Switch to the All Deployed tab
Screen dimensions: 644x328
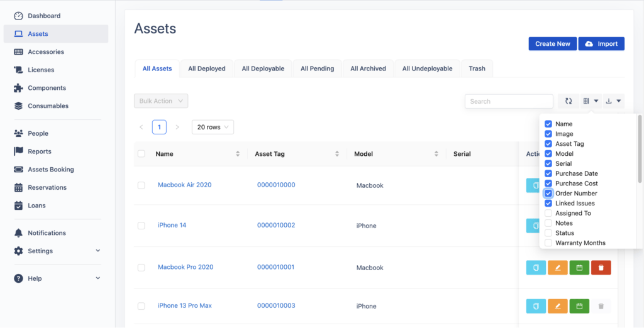(206, 68)
